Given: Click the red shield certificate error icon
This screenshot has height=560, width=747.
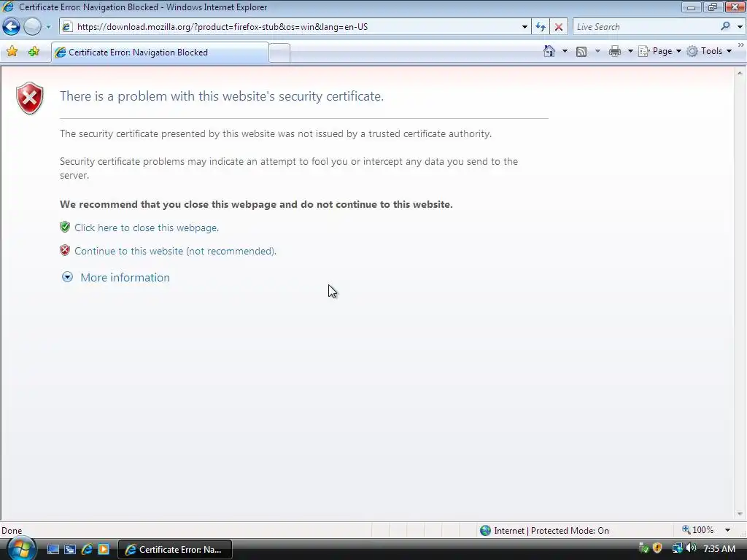Looking at the screenshot, I should pyautogui.click(x=30, y=98).
